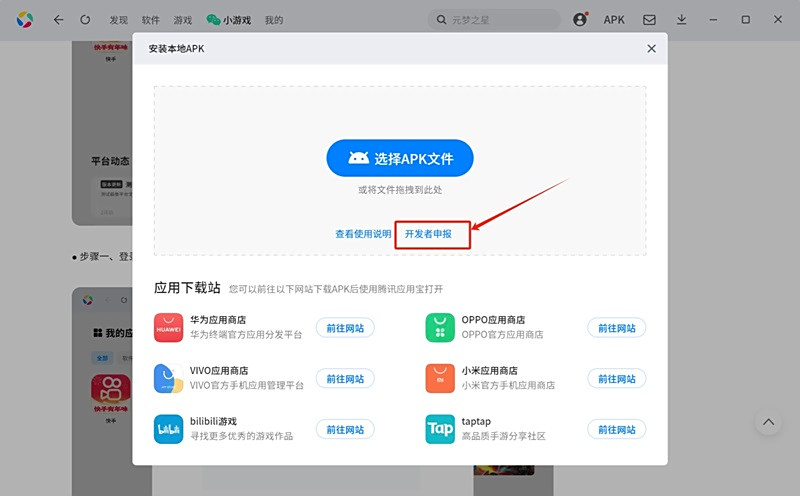Open the 开发者申报 link
The height and width of the screenshot is (496, 800).
[x=428, y=234]
